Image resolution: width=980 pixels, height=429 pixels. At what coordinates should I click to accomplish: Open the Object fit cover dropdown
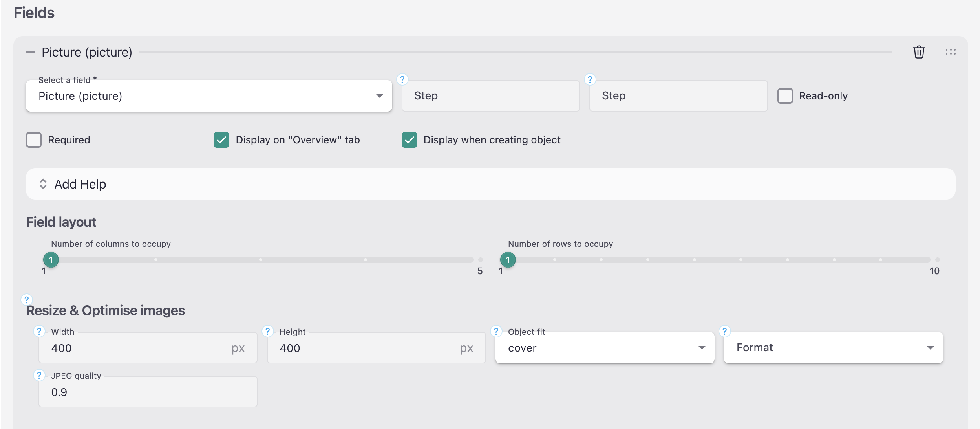click(x=605, y=348)
